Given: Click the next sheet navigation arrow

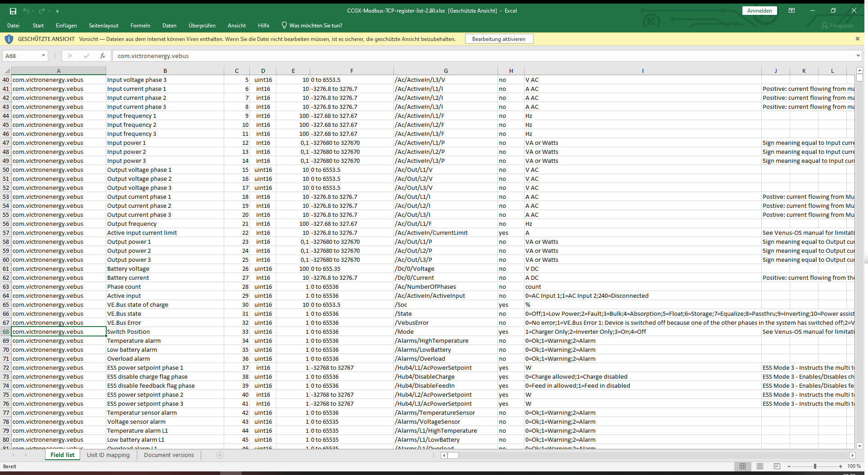Looking at the screenshot, I should click(x=26, y=455).
